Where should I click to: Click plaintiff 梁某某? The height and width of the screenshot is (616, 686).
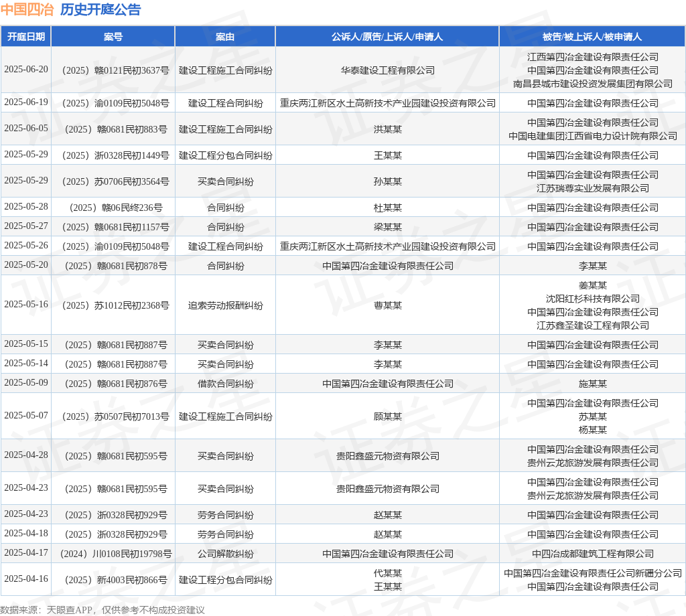[388, 227]
